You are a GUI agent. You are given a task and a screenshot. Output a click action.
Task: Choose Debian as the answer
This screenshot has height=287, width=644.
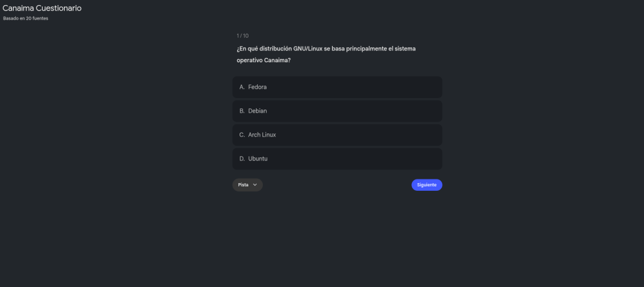[x=337, y=111]
